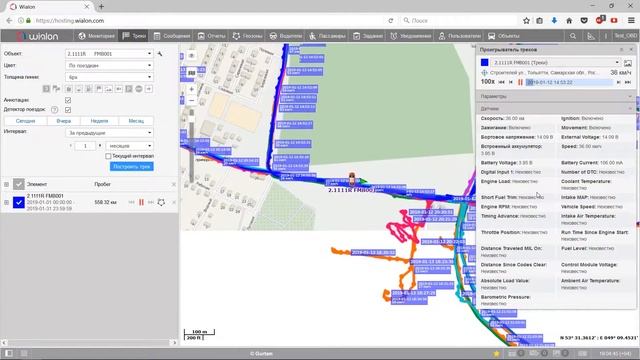Jump to track end in player
Screen dimensions: 640x360
(x=628, y=82)
